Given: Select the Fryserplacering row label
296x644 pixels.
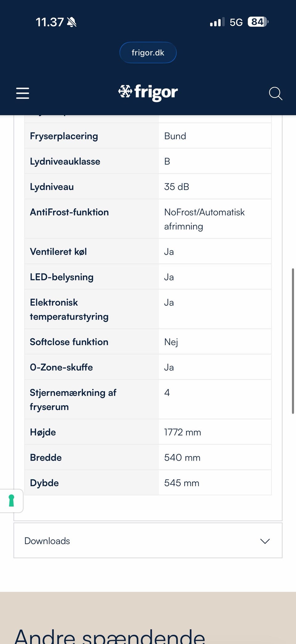Looking at the screenshot, I should 64,136.
